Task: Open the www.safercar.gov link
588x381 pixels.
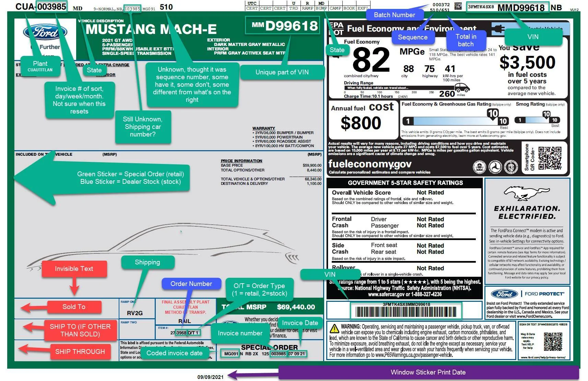Action: coord(386,294)
